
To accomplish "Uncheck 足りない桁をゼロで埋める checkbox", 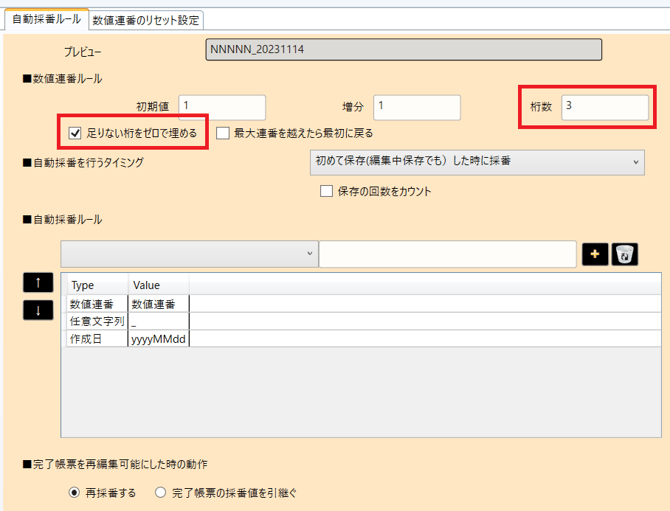I will coord(74,132).
